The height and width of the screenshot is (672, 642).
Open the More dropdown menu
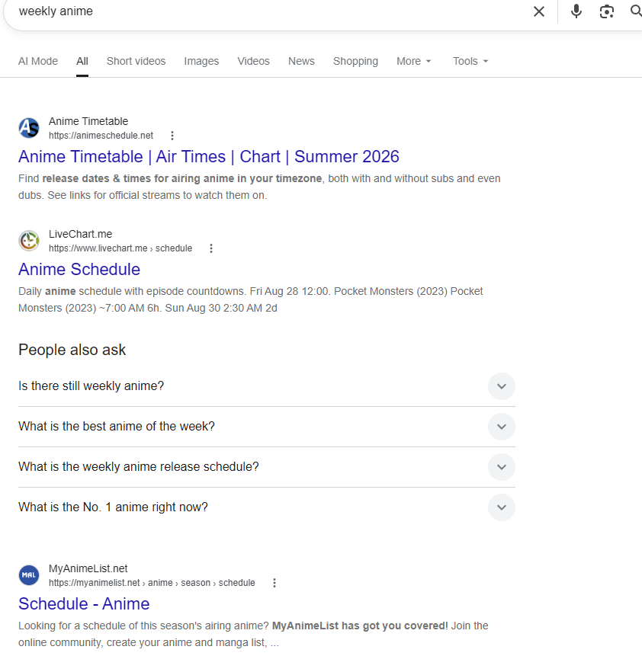tap(413, 61)
